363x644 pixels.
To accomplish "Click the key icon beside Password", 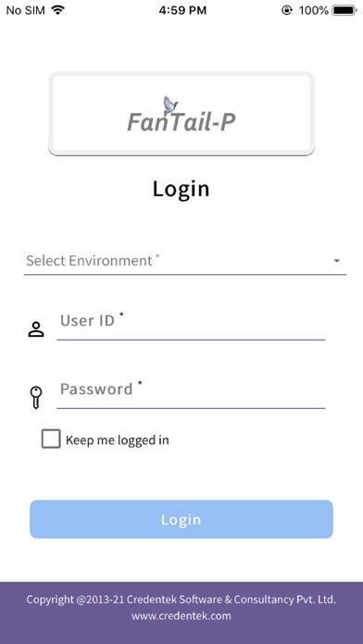I will coord(36,397).
